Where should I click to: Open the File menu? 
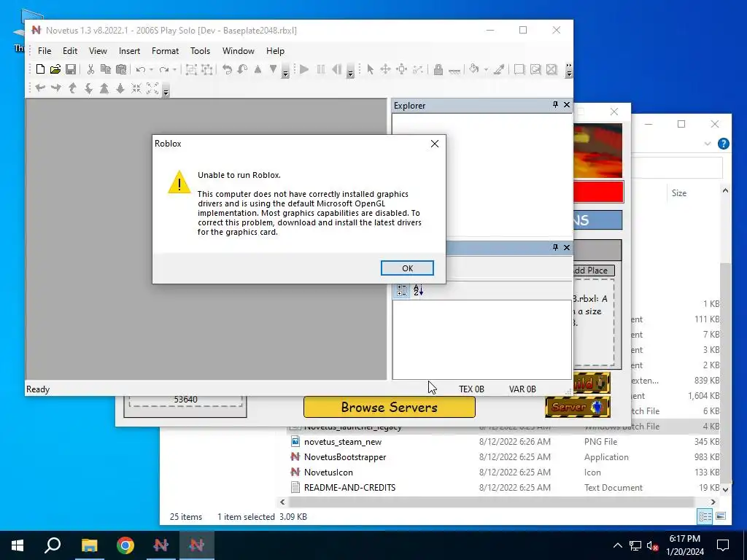(44, 51)
